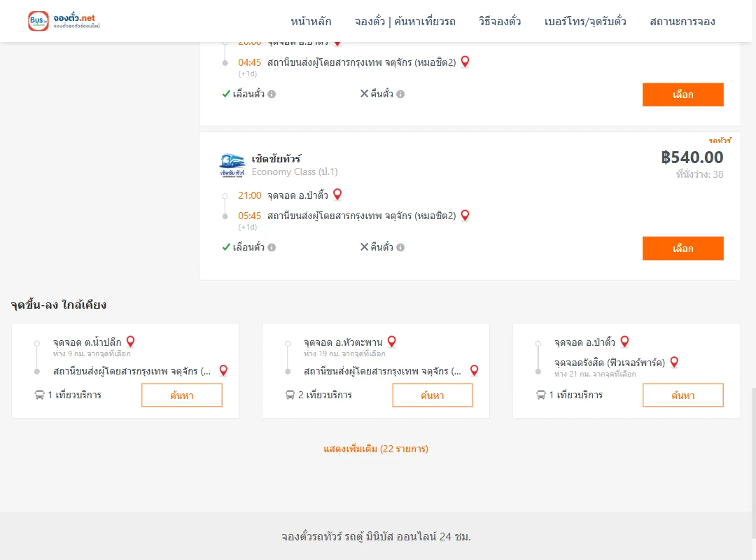Click info icon beside คืนตั๋ว in 04:45 trip
This screenshot has width=756, height=560.
[400, 94]
